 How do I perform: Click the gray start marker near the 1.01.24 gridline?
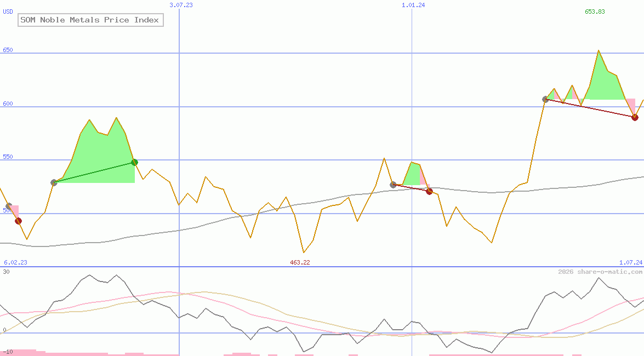tap(392, 185)
